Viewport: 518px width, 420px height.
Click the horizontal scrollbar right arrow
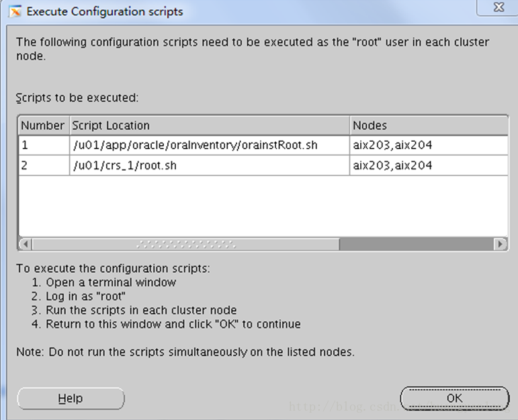[x=500, y=244]
